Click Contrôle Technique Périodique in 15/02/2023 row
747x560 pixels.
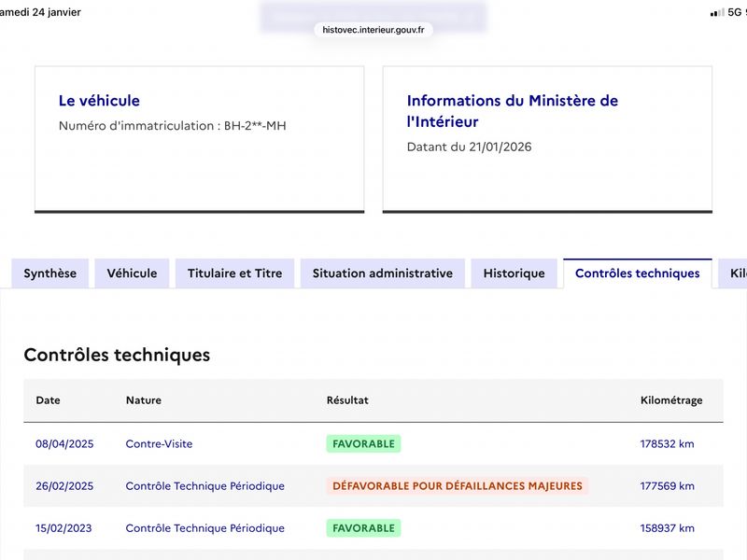pos(204,528)
